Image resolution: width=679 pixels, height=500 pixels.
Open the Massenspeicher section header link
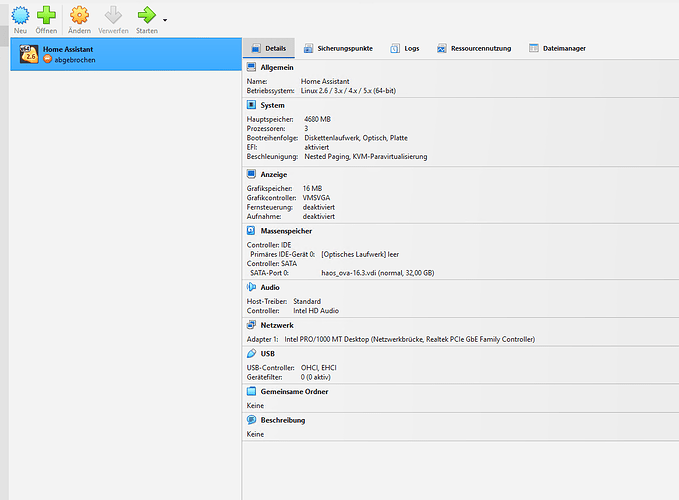pos(286,231)
